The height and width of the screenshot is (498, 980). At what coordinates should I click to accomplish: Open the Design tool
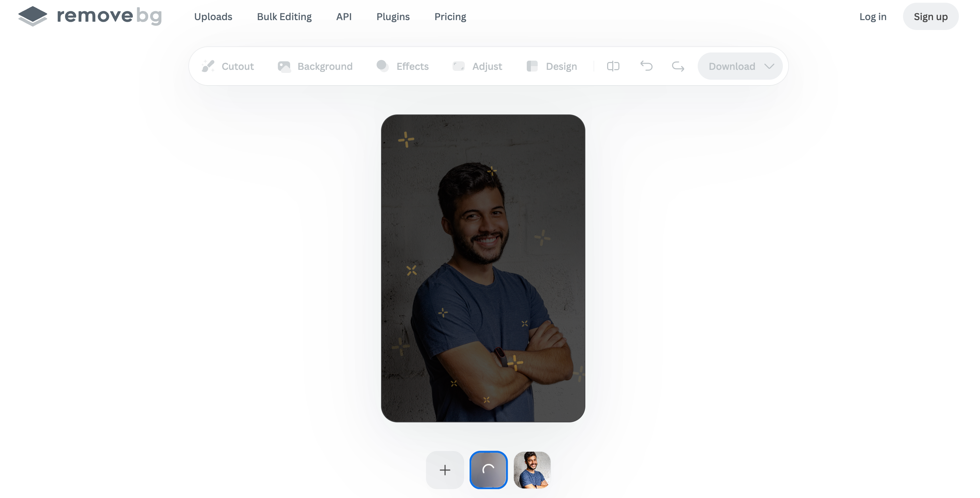point(551,66)
